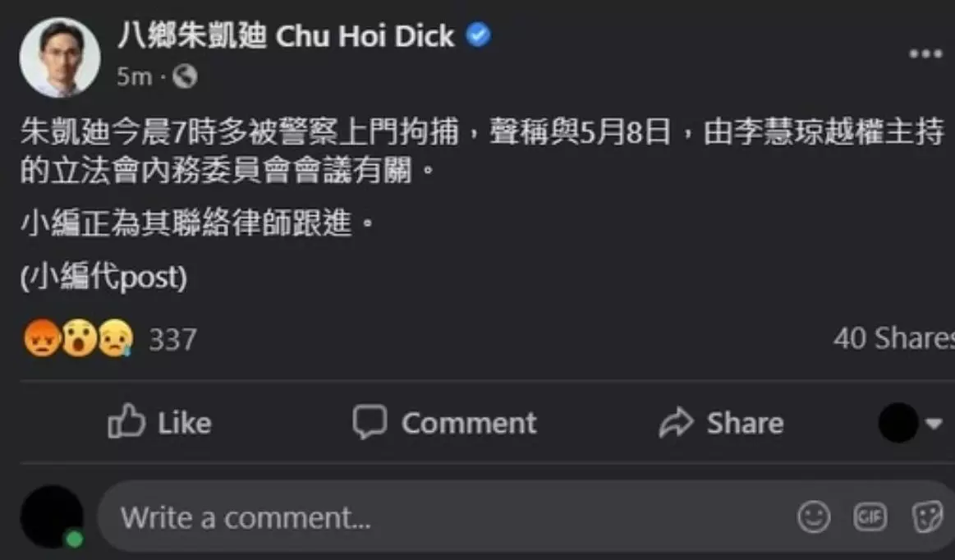Click the wow reaction emoji

point(79,338)
